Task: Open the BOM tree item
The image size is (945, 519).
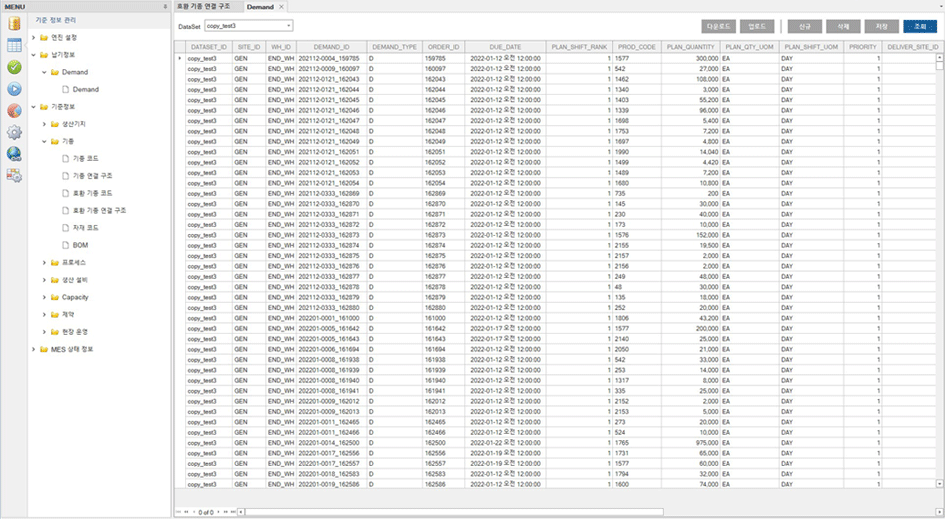Action: click(x=80, y=245)
